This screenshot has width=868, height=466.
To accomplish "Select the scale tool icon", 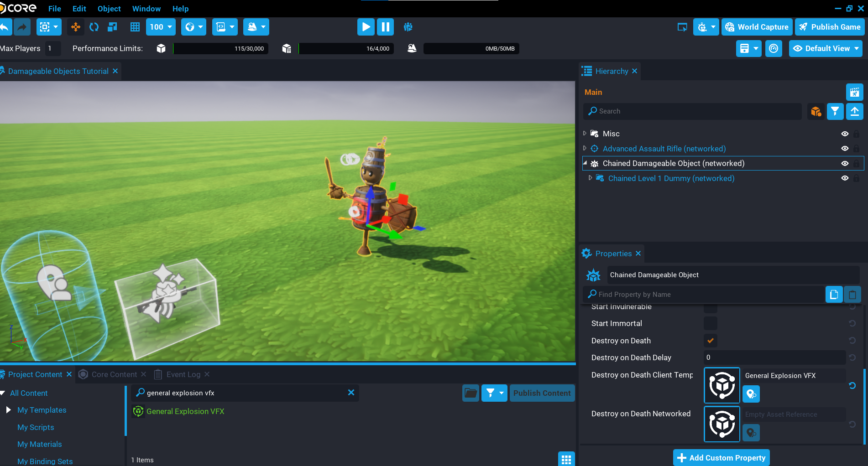I will pyautogui.click(x=112, y=27).
